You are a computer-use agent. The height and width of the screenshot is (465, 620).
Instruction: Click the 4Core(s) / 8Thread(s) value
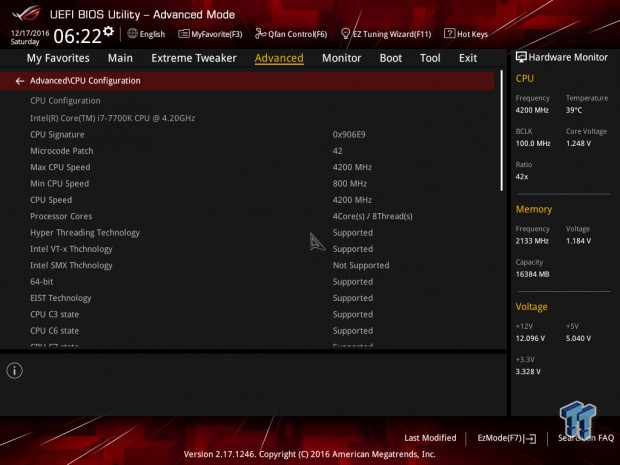[x=372, y=216]
